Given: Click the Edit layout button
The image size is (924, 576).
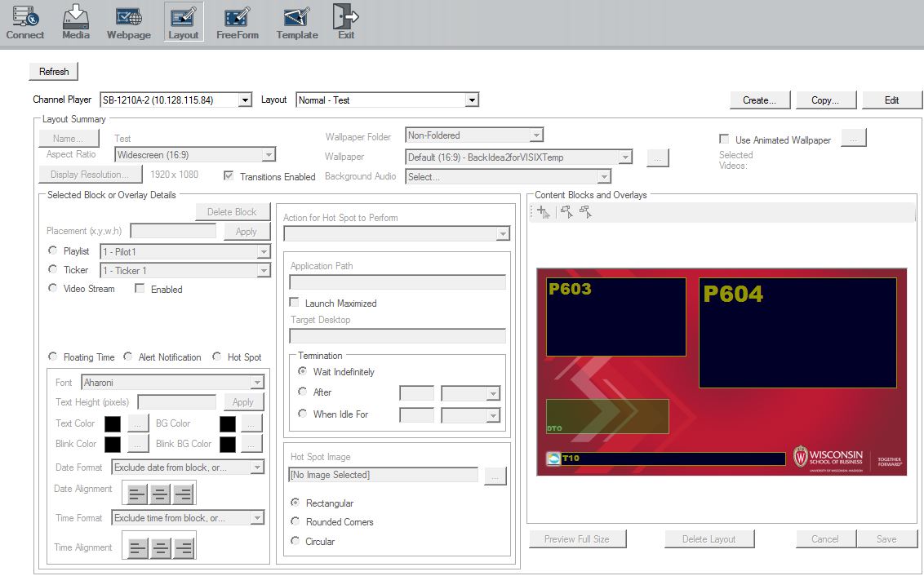Looking at the screenshot, I should [x=891, y=100].
